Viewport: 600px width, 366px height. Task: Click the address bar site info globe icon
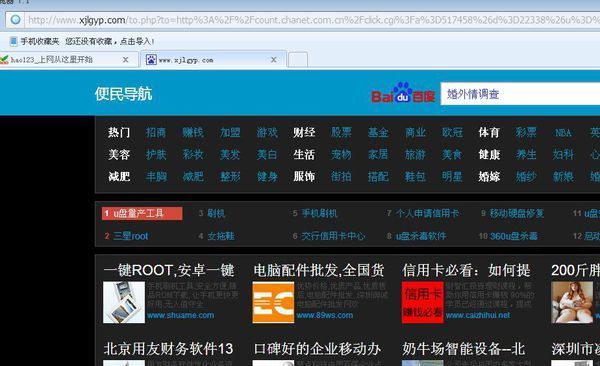(15, 20)
